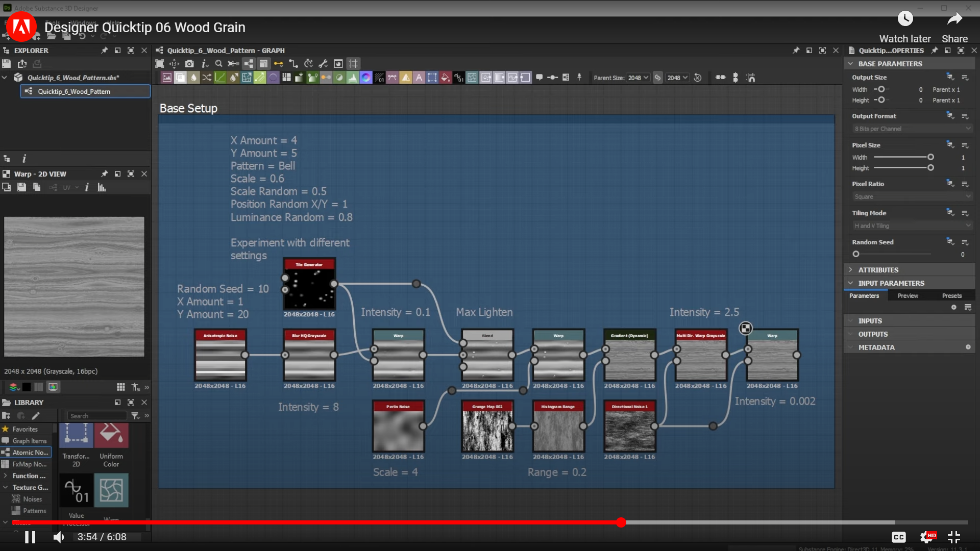Click the edit pencil icon in Library
The height and width of the screenshot is (551, 980).
tap(36, 416)
